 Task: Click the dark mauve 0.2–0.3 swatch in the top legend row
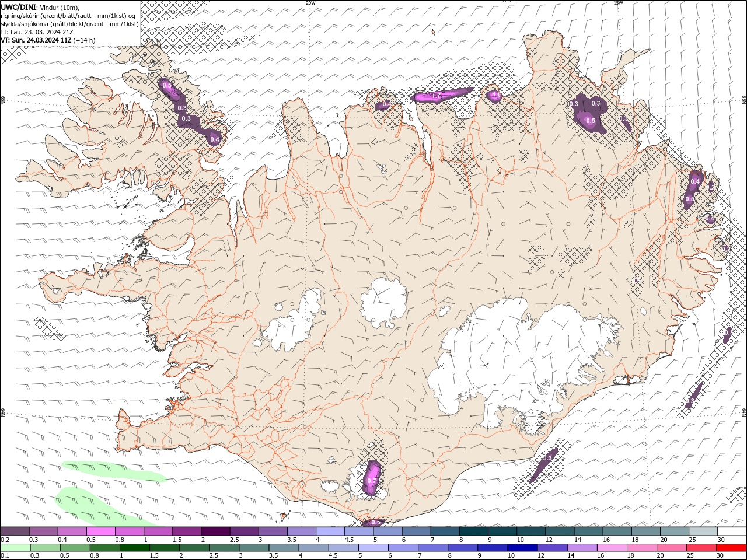pyautogui.click(x=15, y=531)
